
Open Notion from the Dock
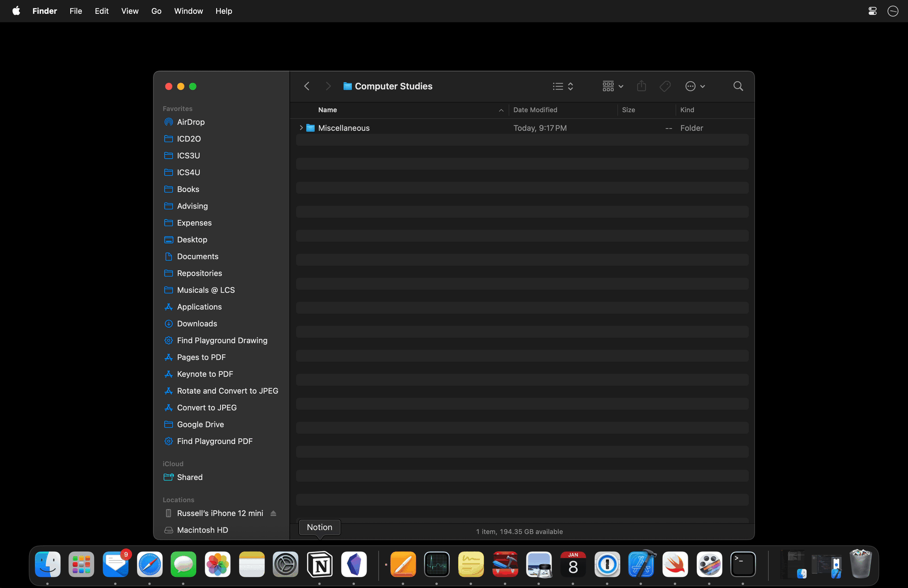(320, 564)
